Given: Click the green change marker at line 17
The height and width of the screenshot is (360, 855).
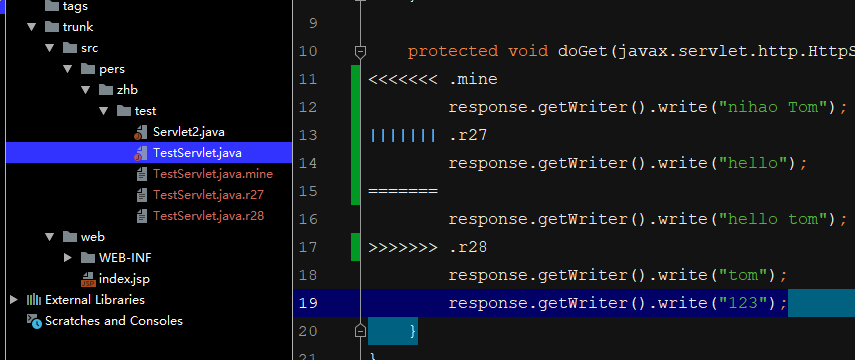Looking at the screenshot, I should 356,247.
